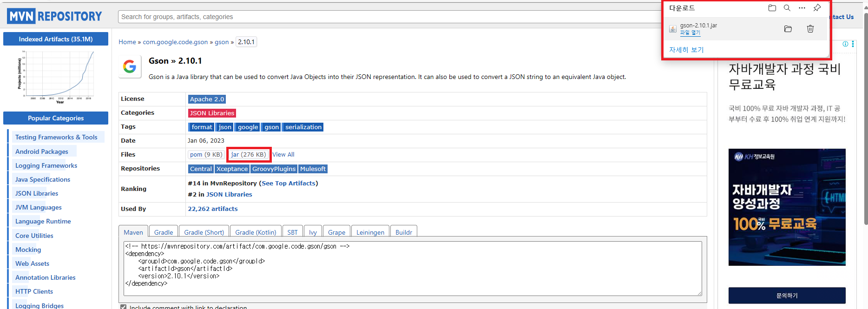Open the Buildr tab
Screen dimensions: 868x309
click(404, 232)
